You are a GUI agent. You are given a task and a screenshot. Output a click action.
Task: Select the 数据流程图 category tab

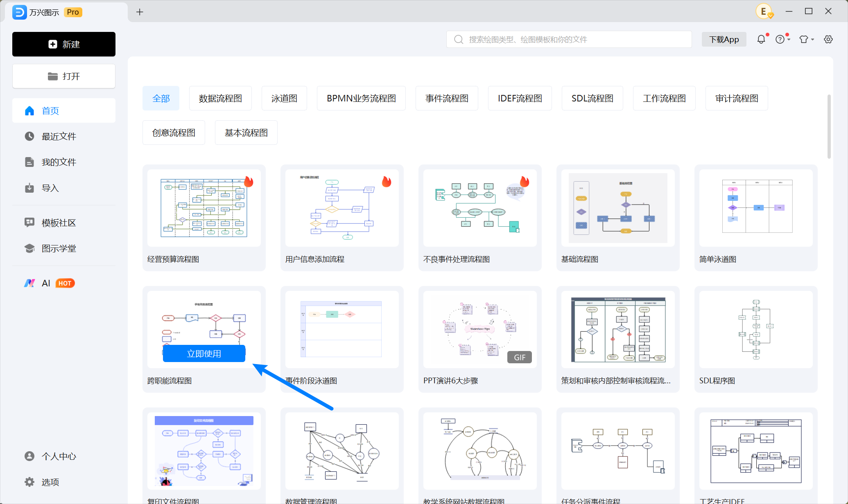(x=220, y=98)
